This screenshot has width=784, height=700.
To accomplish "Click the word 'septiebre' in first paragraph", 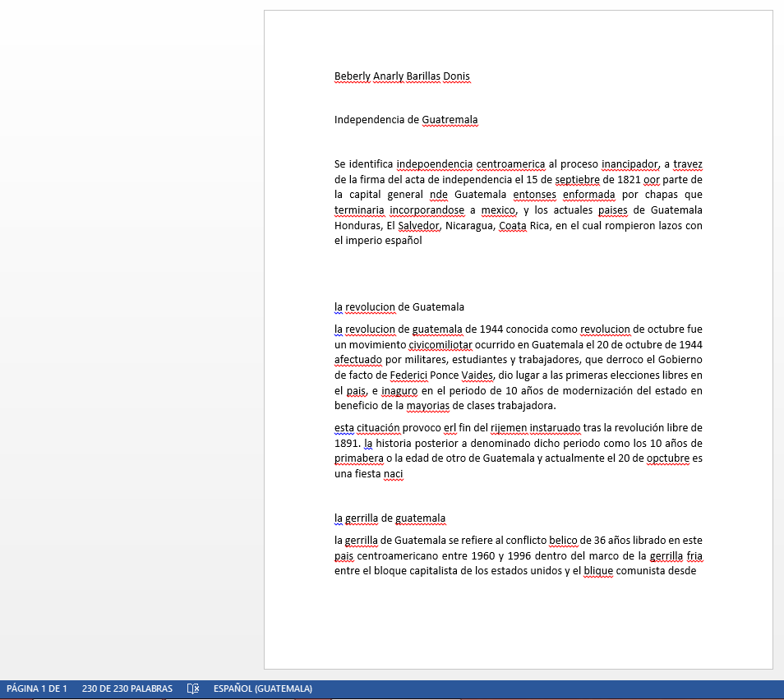I will coord(578,179).
